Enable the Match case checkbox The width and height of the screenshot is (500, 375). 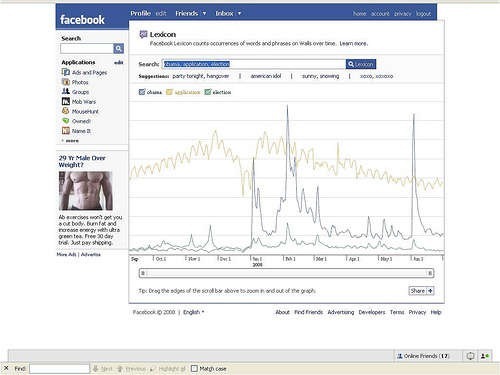194,369
